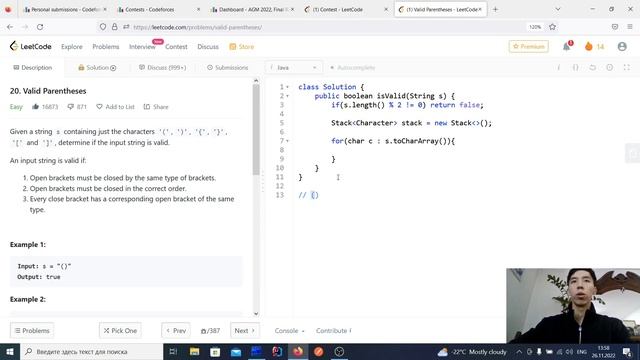Image resolution: width=640 pixels, height=360 pixels.
Task: Switch to the Description tab
Action: click(33, 67)
